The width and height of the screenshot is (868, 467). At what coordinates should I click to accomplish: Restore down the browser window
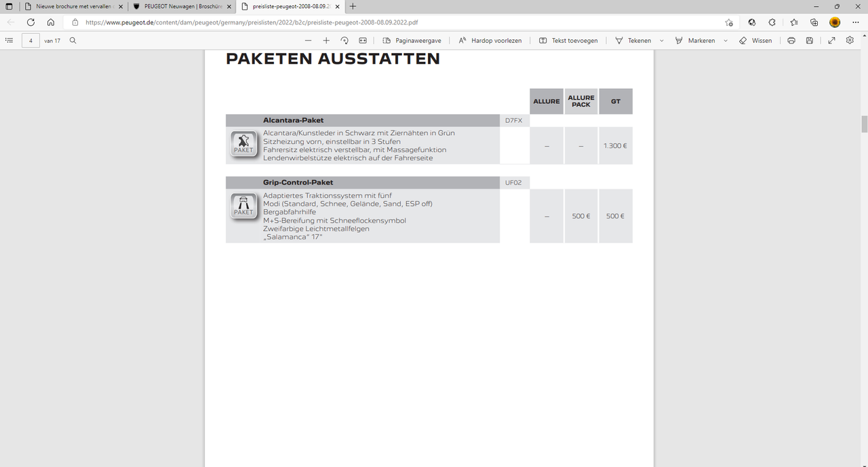837,6
